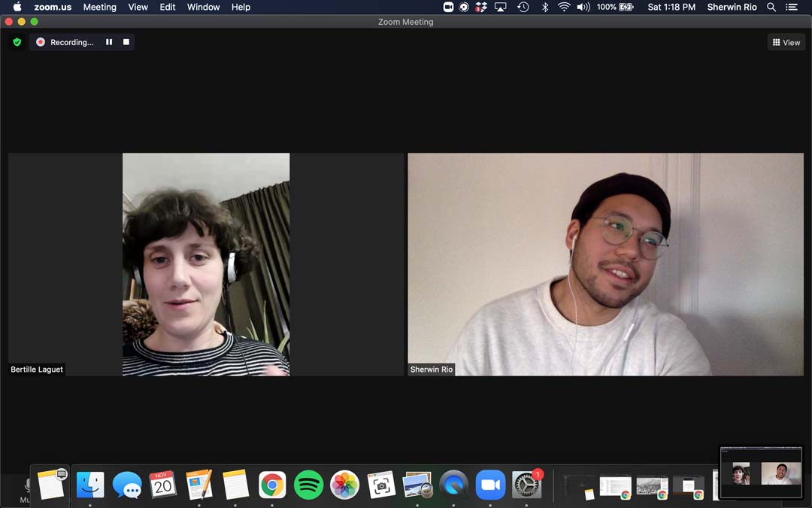The height and width of the screenshot is (508, 812).
Task: Open Pages from the Dock
Action: [x=199, y=485]
